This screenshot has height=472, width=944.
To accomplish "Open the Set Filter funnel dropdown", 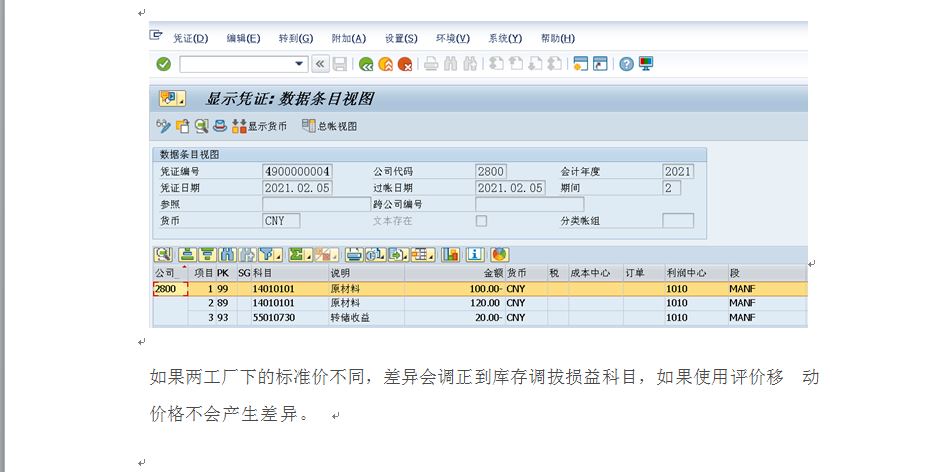I will (270, 255).
